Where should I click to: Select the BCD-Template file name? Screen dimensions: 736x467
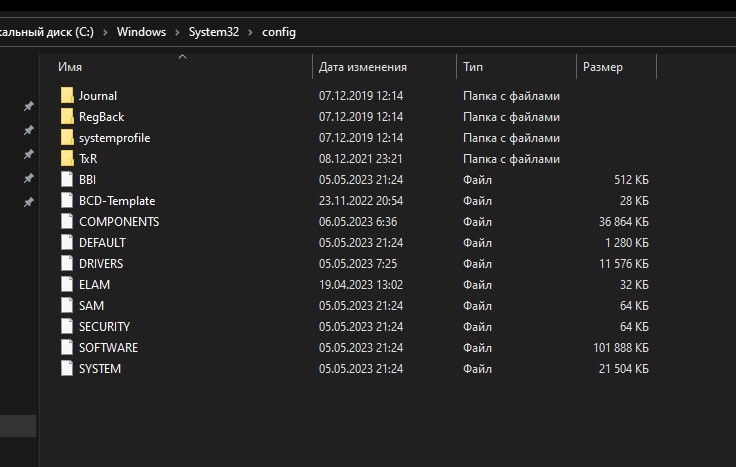click(117, 201)
